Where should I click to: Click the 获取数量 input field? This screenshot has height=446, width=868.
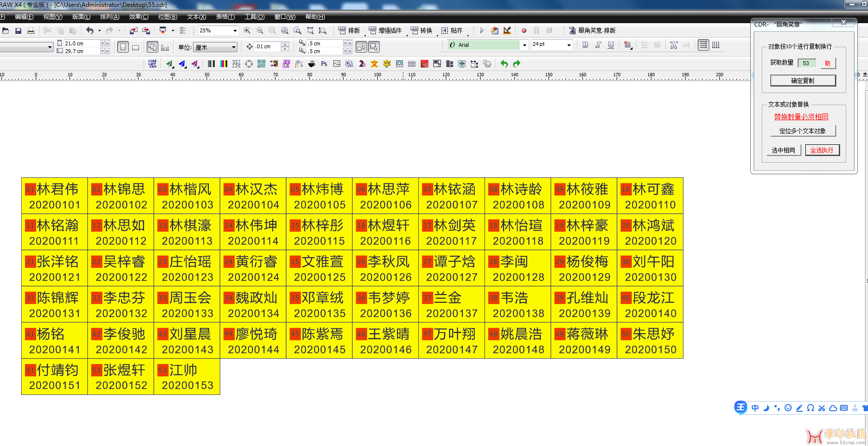tap(807, 63)
